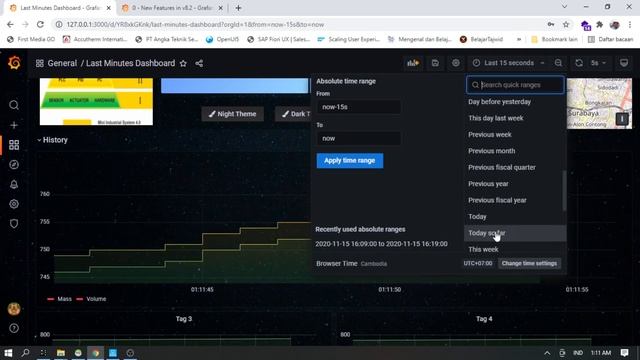The height and width of the screenshot is (360, 640).
Task: Click the refresh dashboard icon
Action: tap(579, 63)
